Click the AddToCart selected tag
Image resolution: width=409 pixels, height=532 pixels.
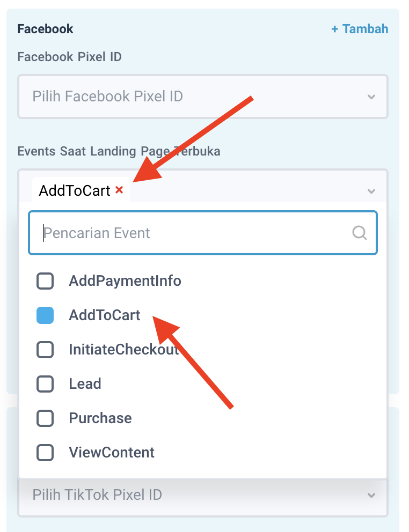pyautogui.click(x=75, y=190)
